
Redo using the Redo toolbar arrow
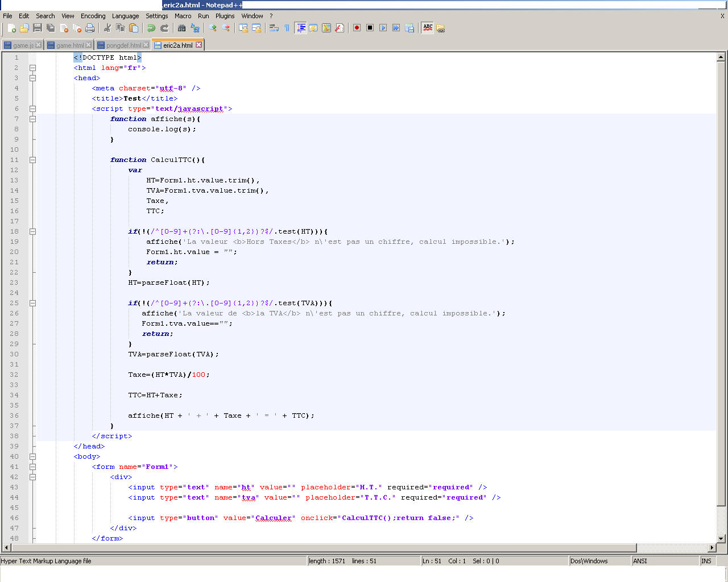tap(164, 28)
